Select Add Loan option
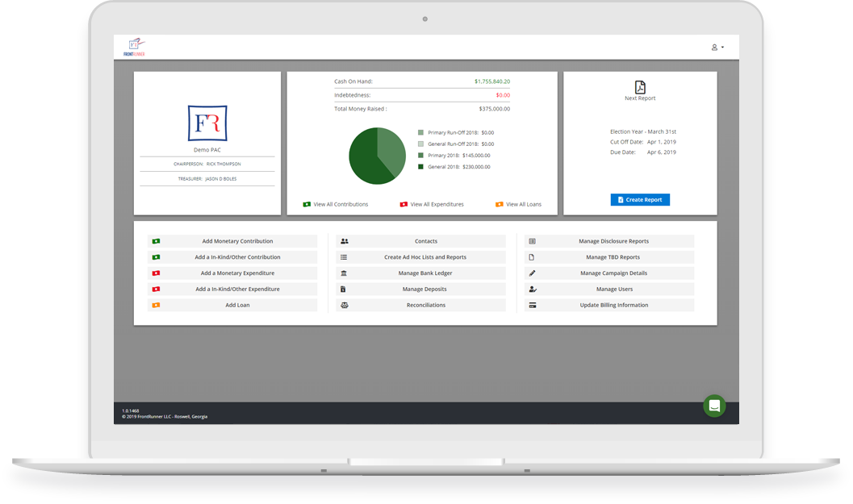853x504 pixels. pos(232,305)
